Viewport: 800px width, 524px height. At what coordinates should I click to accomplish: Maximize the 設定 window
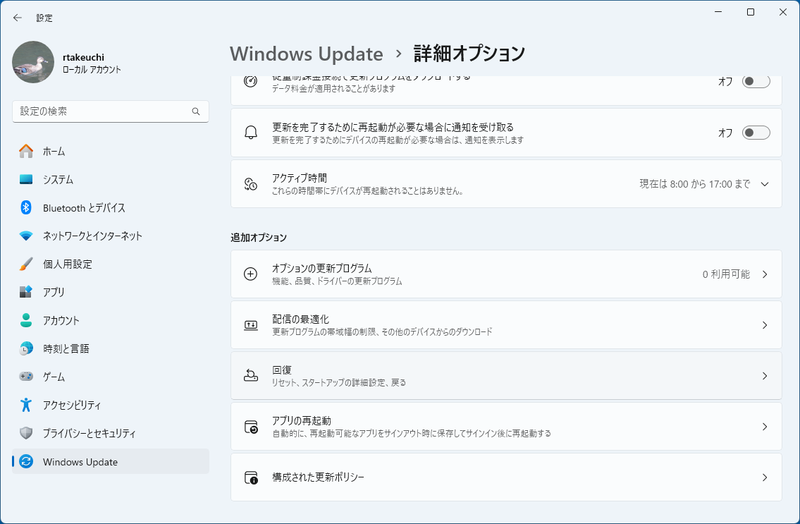[x=751, y=12]
